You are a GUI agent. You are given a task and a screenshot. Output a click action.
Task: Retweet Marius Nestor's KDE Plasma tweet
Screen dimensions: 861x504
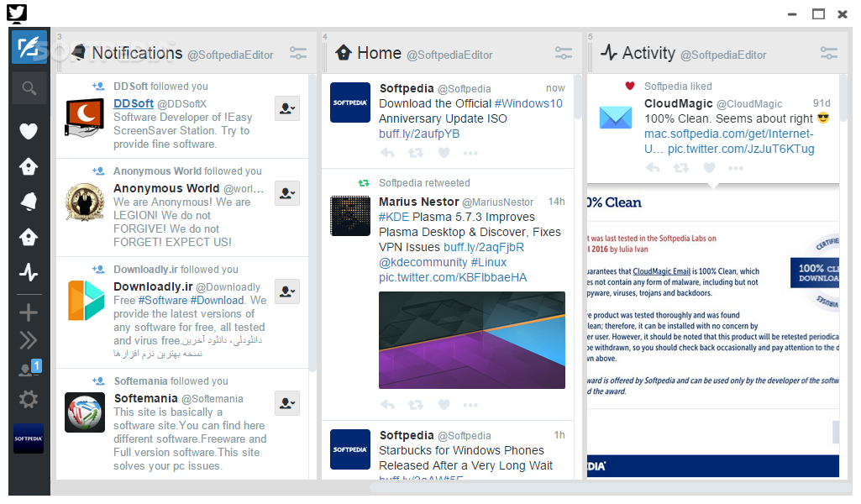[416, 405]
